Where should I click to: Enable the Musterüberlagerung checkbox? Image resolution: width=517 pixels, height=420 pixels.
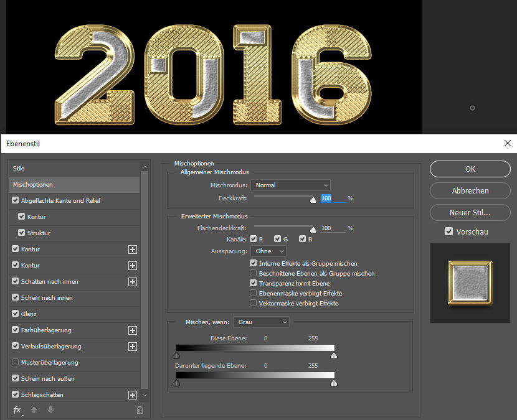(x=16, y=362)
